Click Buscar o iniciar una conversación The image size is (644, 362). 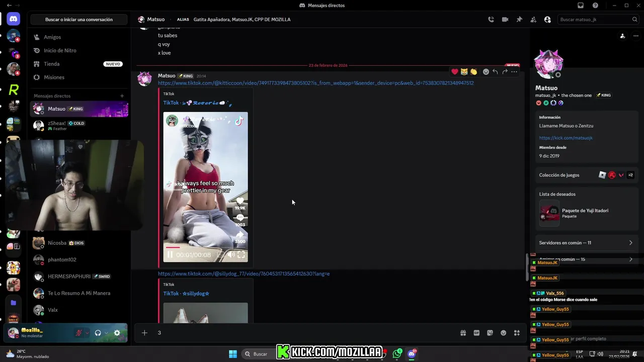coord(79,20)
